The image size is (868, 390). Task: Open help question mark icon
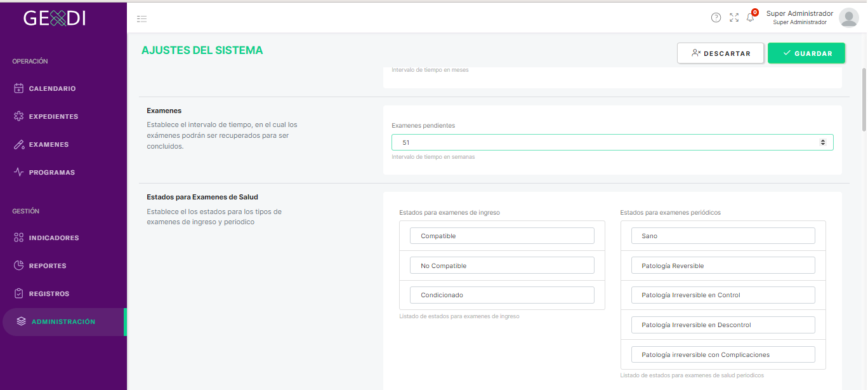716,18
